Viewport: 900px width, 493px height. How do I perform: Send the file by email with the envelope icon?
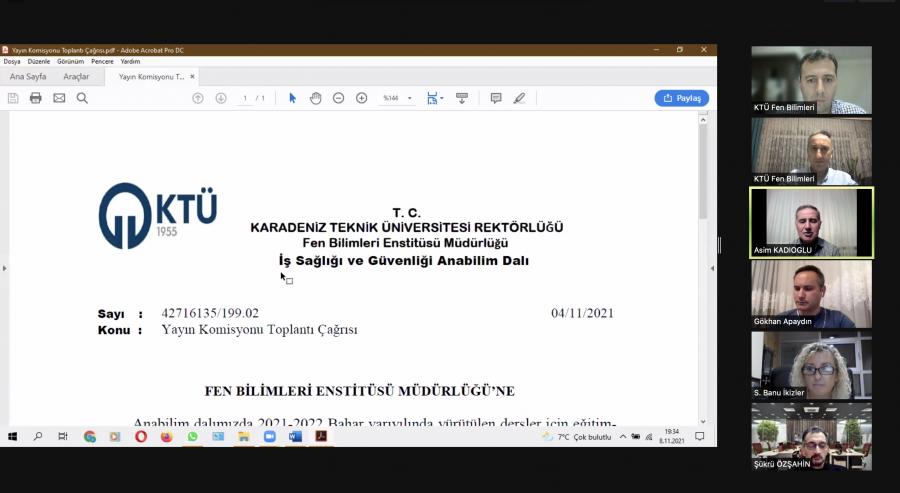point(59,98)
